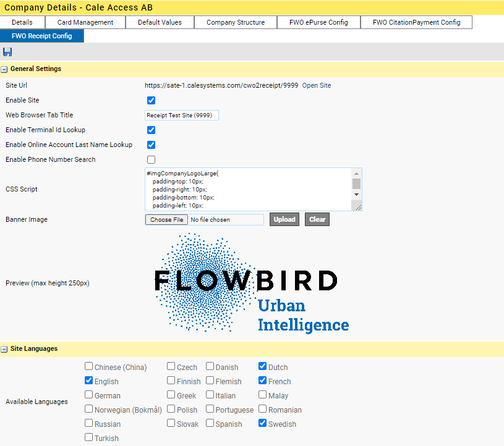
Task: Uncheck the French language
Action: click(263, 381)
